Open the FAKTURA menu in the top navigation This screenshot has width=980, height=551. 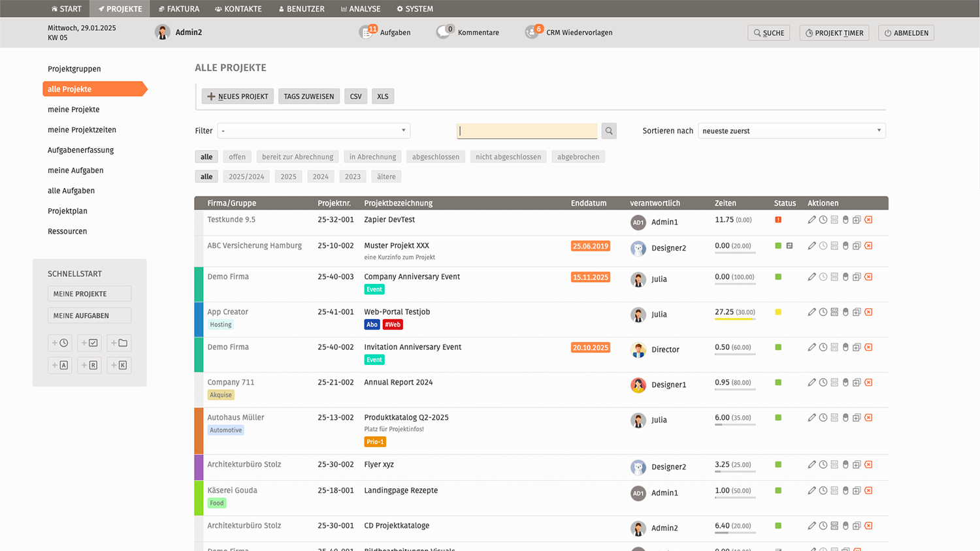pyautogui.click(x=179, y=8)
